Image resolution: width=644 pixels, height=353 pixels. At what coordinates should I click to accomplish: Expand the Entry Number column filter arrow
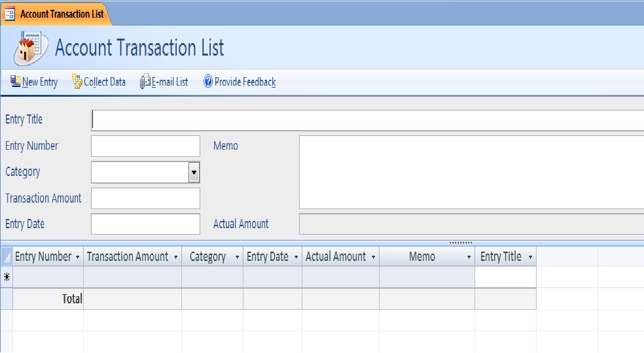click(x=77, y=258)
